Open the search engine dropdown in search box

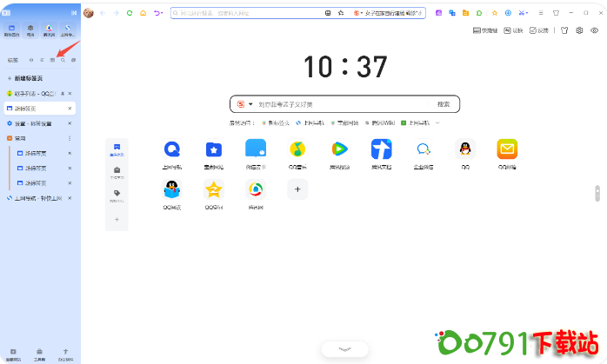point(250,104)
